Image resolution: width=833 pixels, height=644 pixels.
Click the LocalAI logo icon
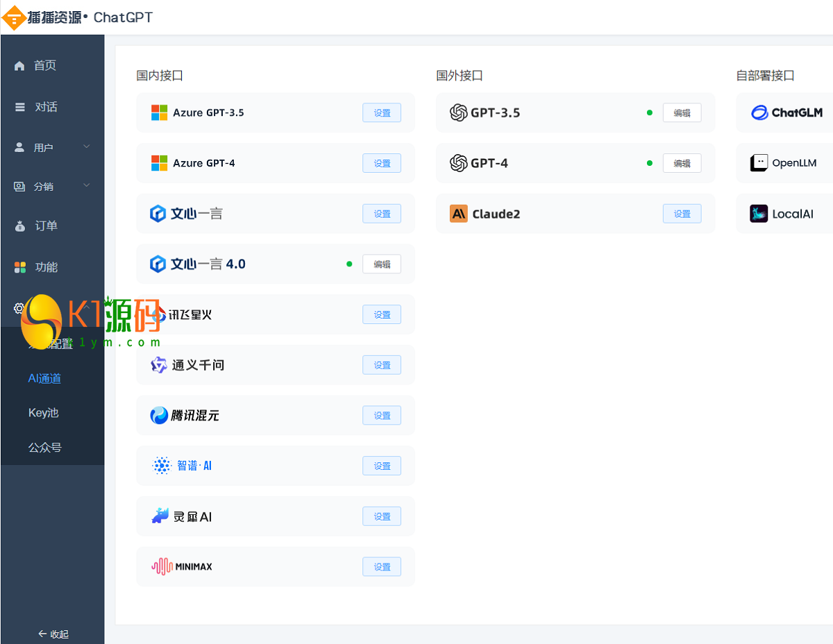tap(759, 214)
